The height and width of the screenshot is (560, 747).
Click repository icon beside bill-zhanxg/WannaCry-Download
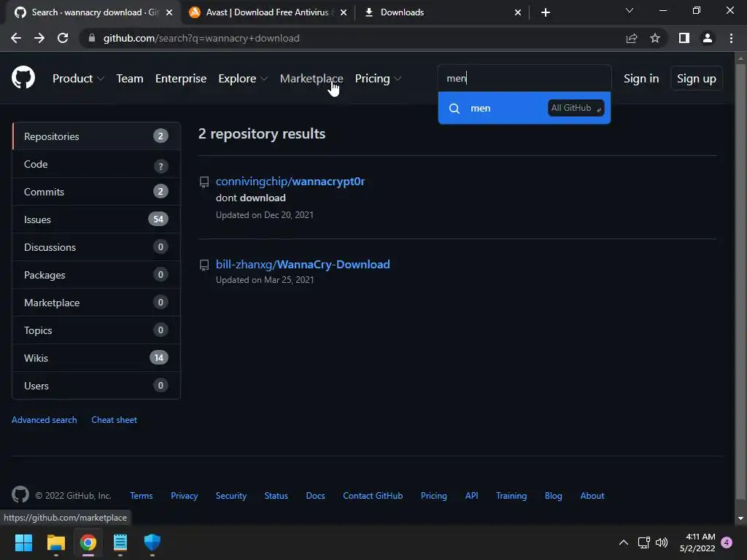[x=204, y=265]
